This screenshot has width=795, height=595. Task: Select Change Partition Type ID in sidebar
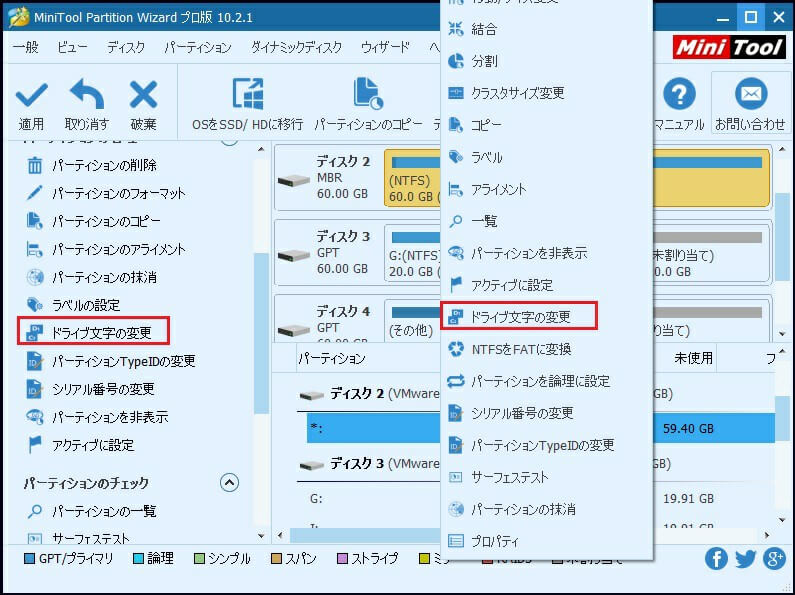pyautogui.click(x=111, y=361)
